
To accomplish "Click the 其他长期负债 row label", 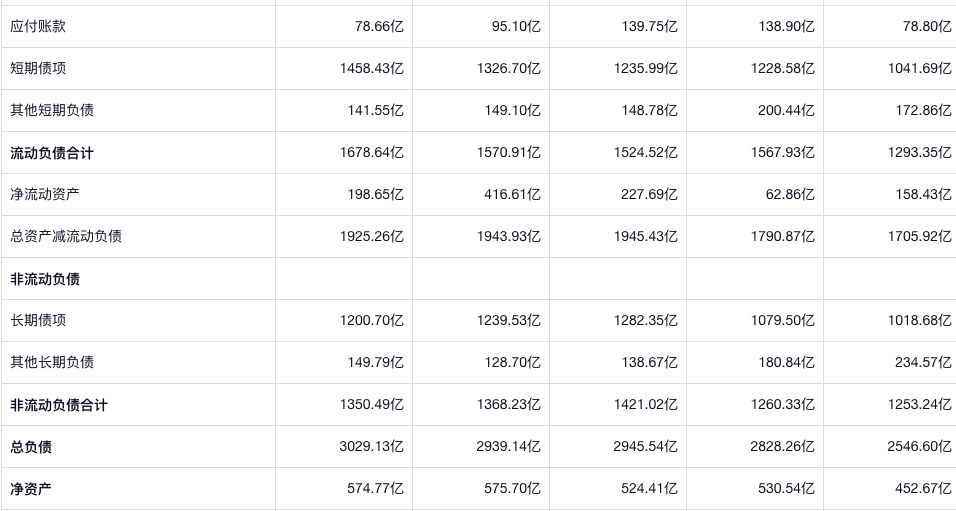I will (x=52, y=362).
